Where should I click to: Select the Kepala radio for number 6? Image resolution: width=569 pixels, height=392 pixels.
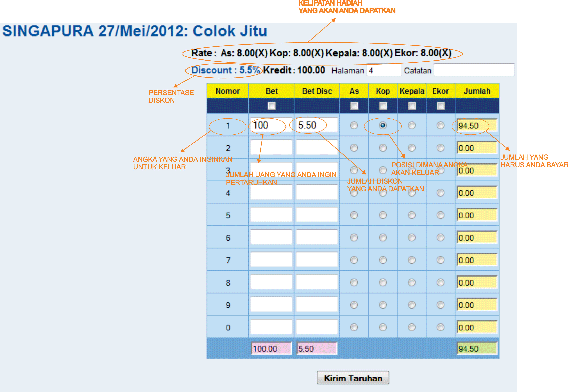pyautogui.click(x=412, y=238)
